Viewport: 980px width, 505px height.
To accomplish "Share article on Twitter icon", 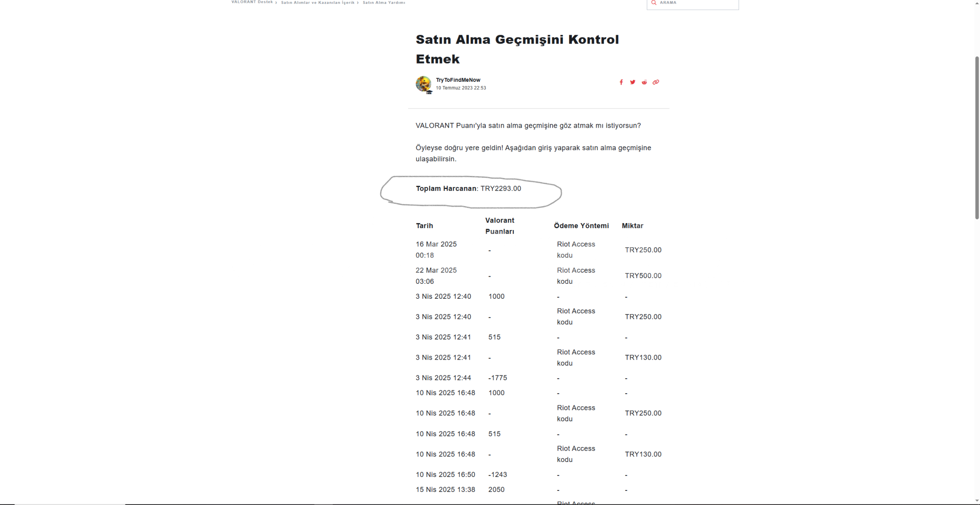I will [x=632, y=82].
